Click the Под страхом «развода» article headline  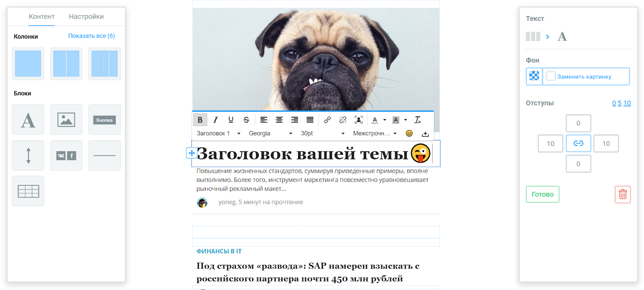(x=308, y=272)
